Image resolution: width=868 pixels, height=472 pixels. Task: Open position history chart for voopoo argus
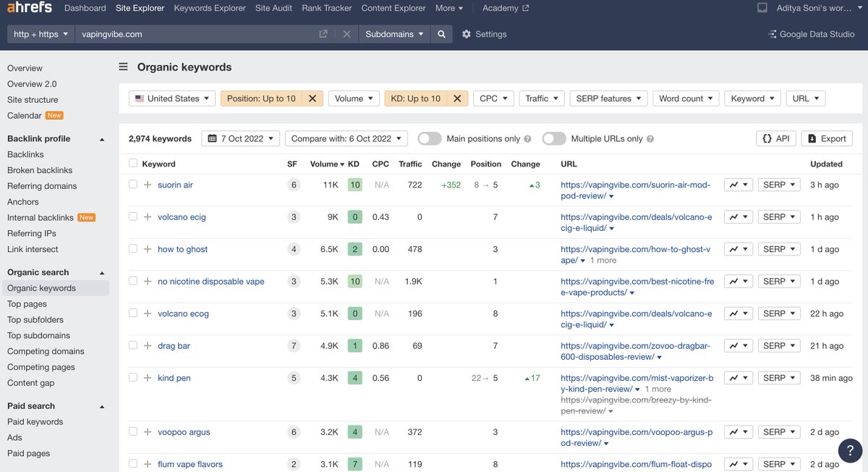click(739, 431)
